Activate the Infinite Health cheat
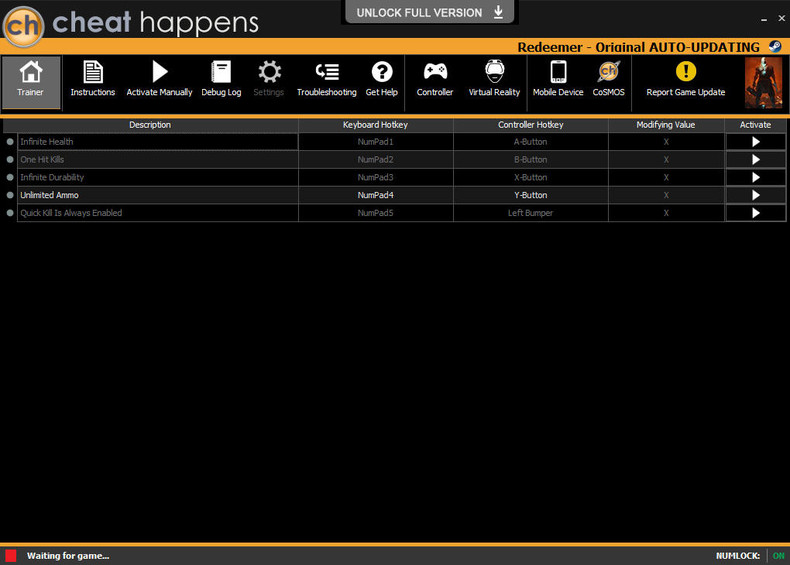Screen dimensions: 790x565 tap(755, 142)
